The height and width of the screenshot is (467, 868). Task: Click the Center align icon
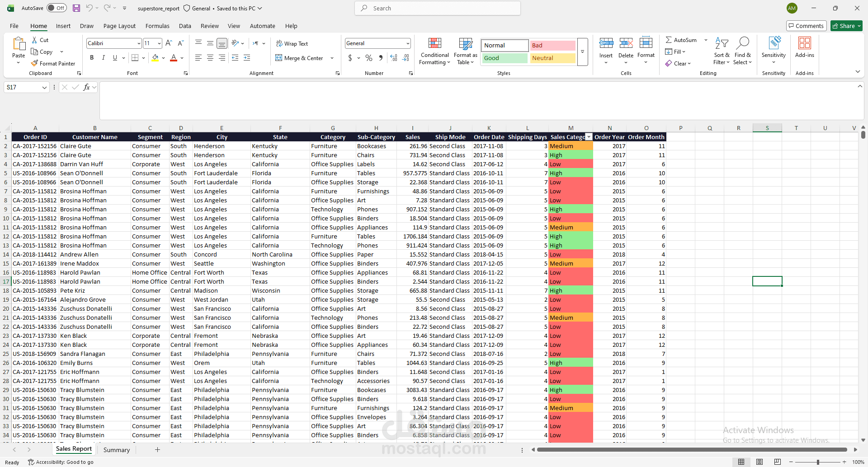(x=210, y=58)
